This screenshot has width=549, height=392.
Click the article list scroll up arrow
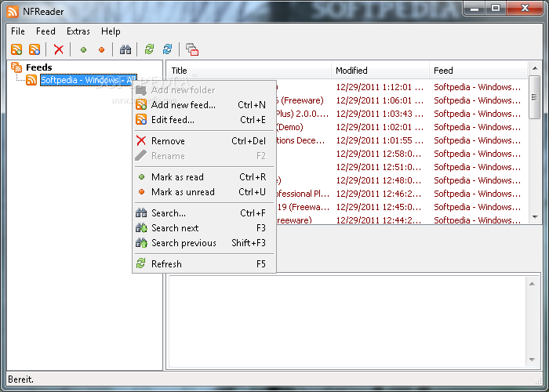point(534,68)
